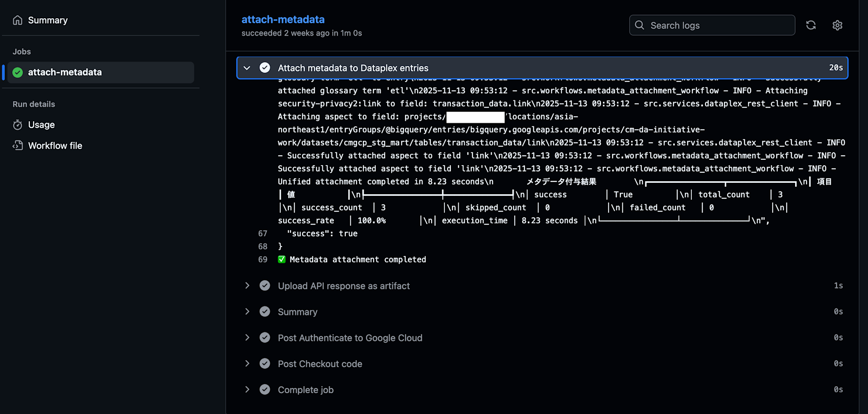Viewport: 868px width, 414px height.
Task: Expand the Summary step chevron
Action: pos(247,311)
